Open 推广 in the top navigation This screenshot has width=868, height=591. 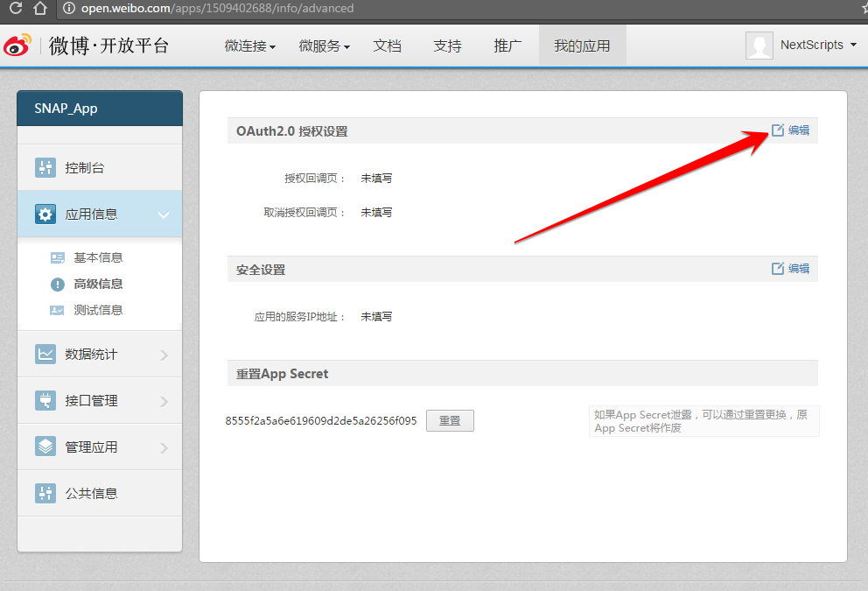point(507,46)
